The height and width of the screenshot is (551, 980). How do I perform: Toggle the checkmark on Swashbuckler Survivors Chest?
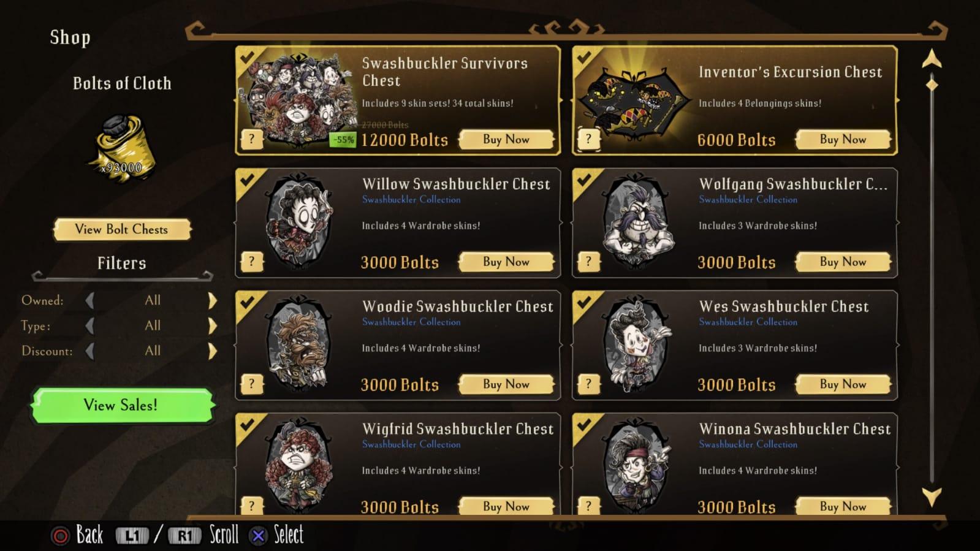(x=248, y=58)
